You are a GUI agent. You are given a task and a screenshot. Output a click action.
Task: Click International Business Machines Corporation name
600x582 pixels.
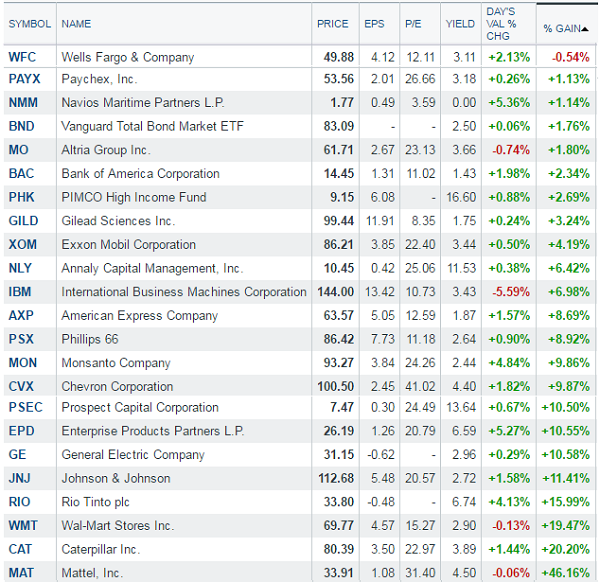184,292
